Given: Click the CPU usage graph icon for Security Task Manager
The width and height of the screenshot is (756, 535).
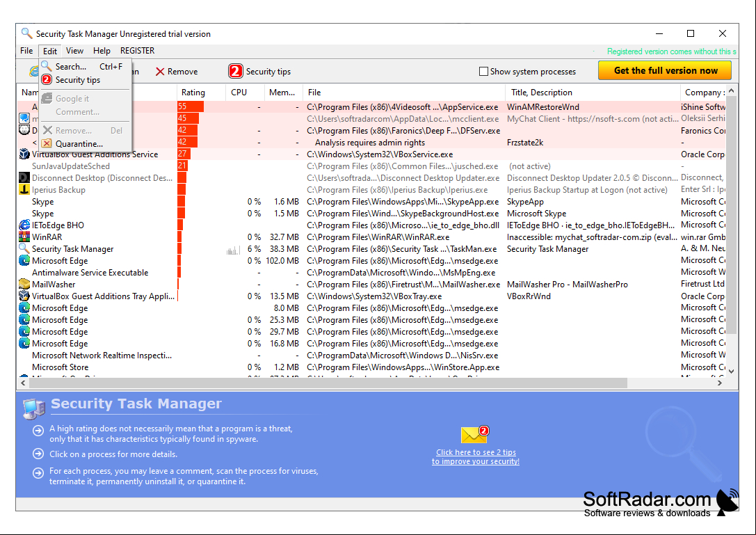Looking at the screenshot, I should (233, 250).
